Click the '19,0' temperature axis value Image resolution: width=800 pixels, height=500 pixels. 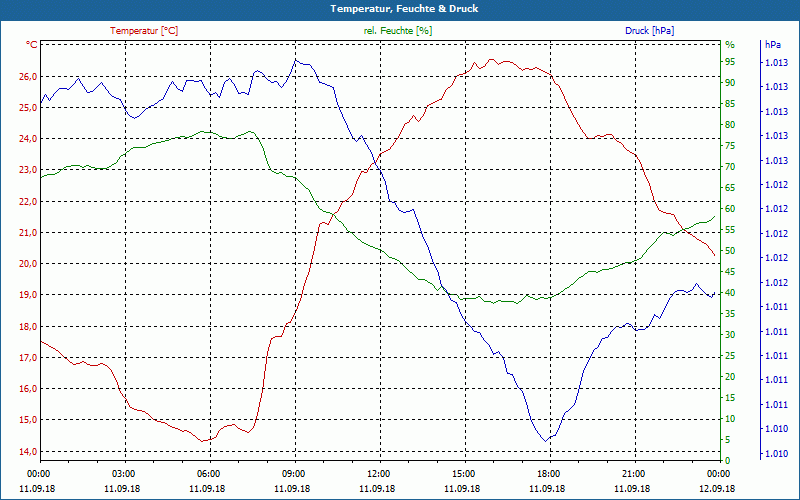tap(29, 295)
